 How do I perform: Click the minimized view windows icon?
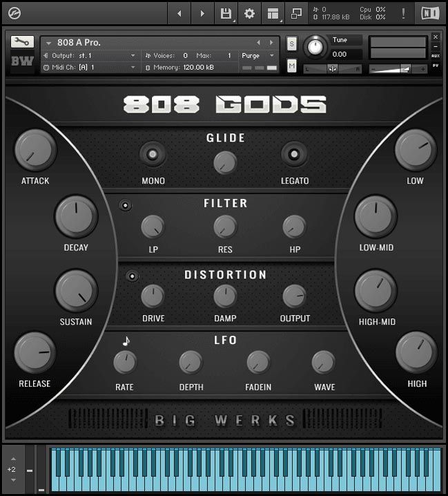(296, 13)
